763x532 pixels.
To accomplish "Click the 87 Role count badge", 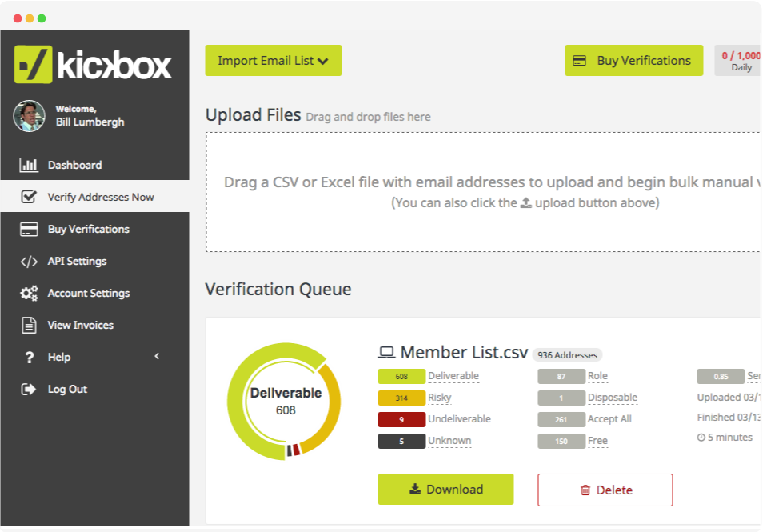I will point(561,376).
